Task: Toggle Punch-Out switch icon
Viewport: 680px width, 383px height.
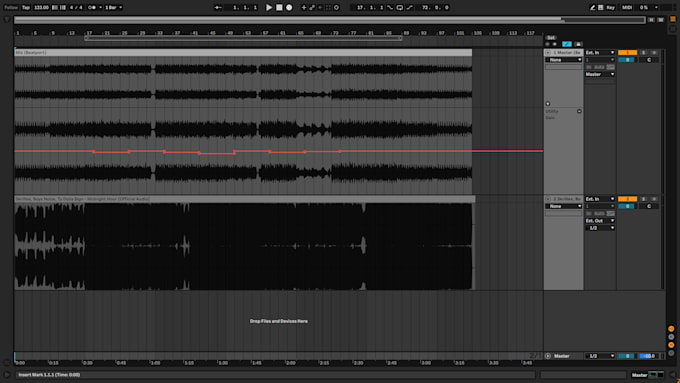Action: [409, 7]
